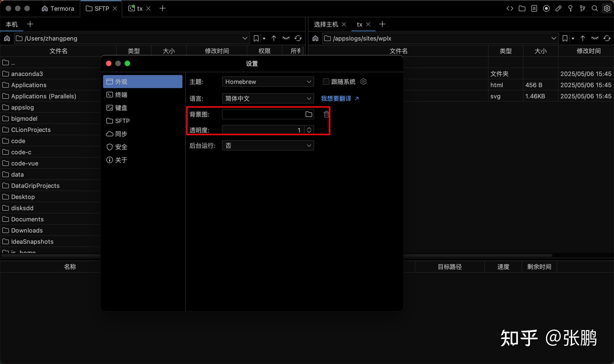This screenshot has width=614, height=364.
Task: Select the 终端 settings section
Action: coord(121,95)
